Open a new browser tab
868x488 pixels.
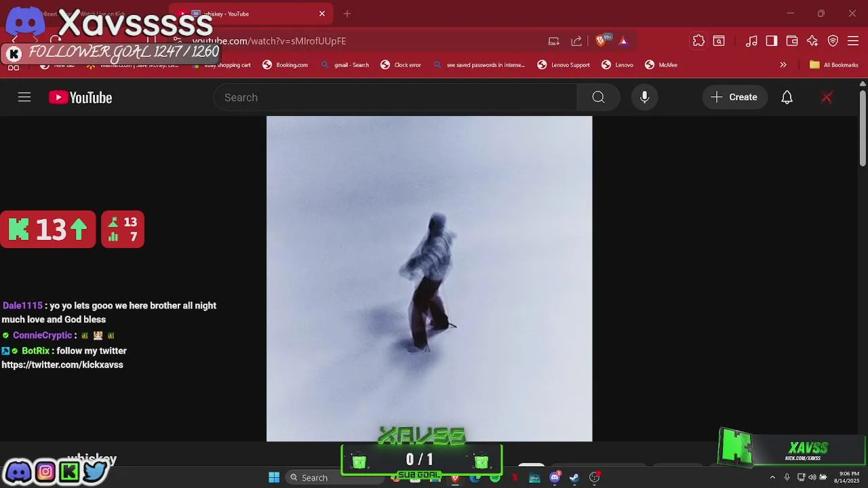347,14
